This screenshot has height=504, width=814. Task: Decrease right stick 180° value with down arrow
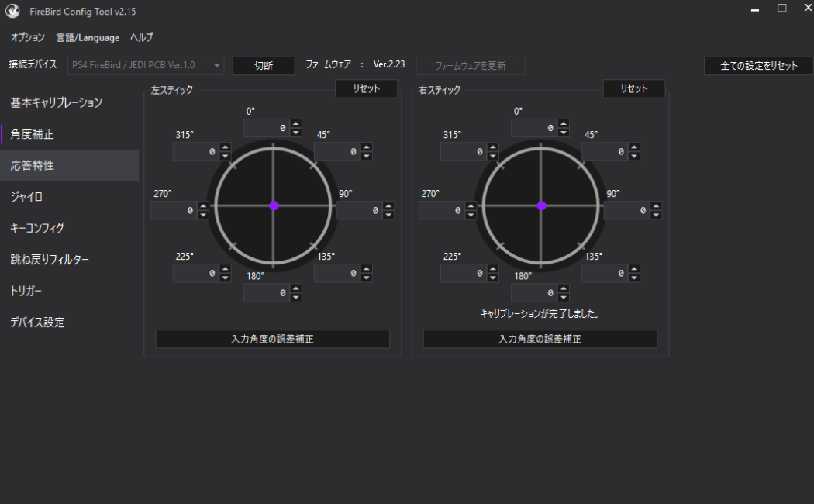point(563,298)
